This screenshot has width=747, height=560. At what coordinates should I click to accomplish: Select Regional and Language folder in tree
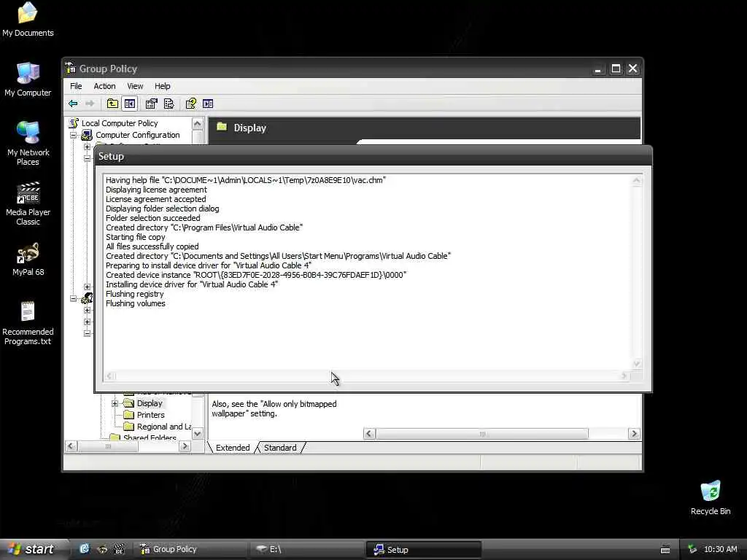tap(164, 427)
